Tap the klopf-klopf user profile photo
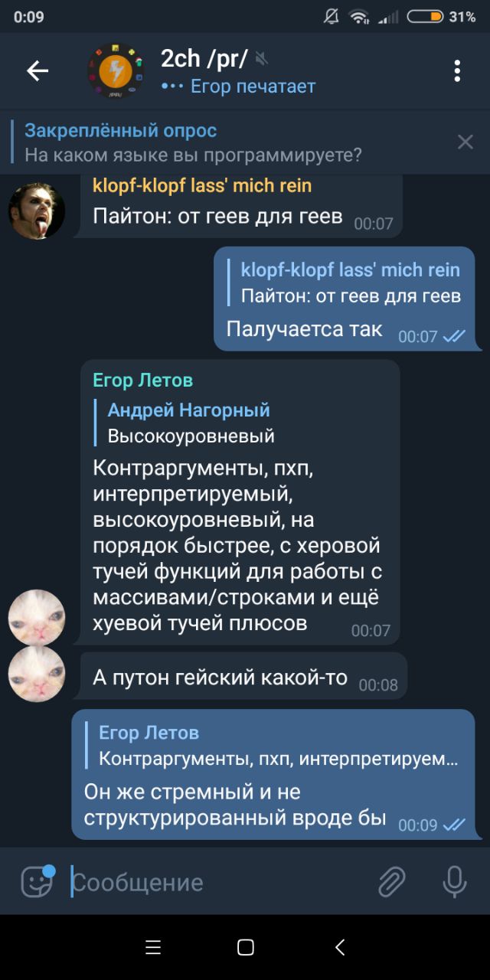This screenshot has height=980, width=490. (37, 211)
